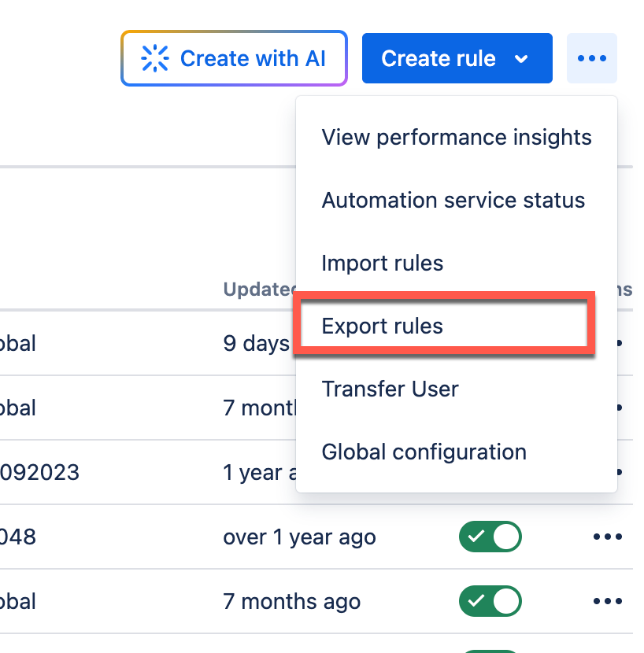Choose Export rules from the menu
Screen dimensions: 644x653
[457, 326]
